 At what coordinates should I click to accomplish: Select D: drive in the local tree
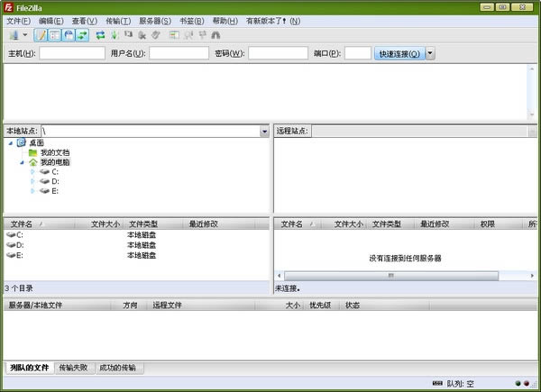pyautogui.click(x=55, y=181)
